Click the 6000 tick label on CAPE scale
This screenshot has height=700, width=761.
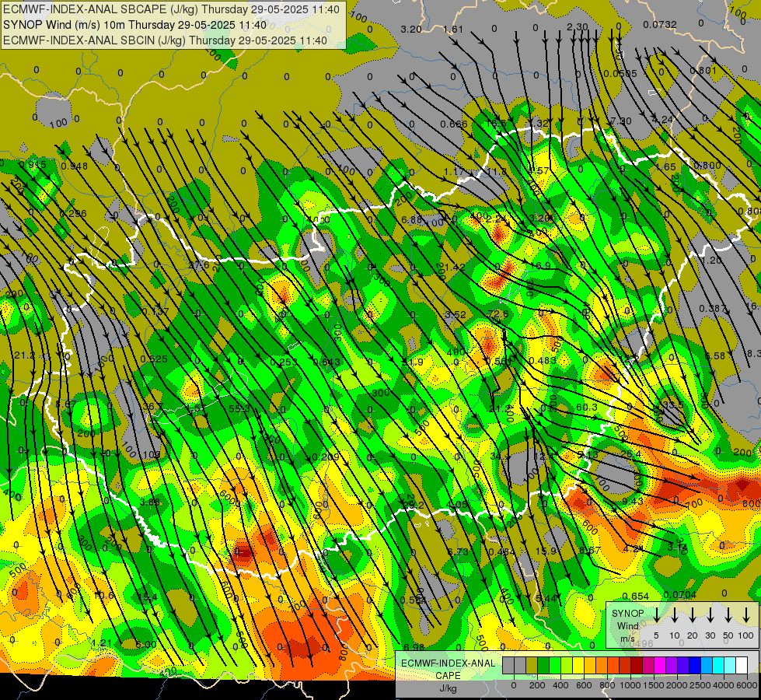[747, 685]
